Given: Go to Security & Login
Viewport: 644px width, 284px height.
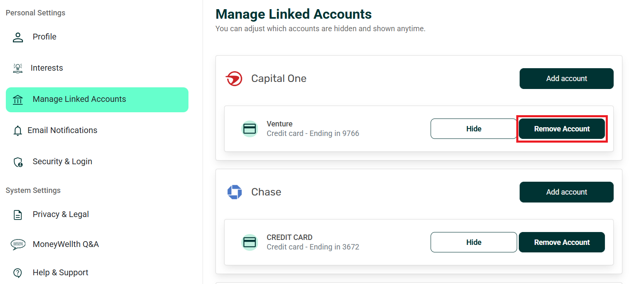Looking at the screenshot, I should tap(62, 162).
